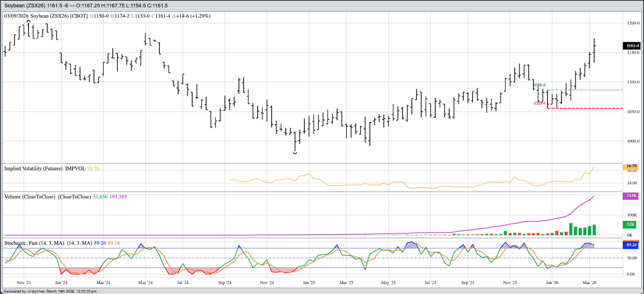This screenshot has height=294, width=644.
Task: Click the high marker arc above Nov '23 bars
Action: 28,21
